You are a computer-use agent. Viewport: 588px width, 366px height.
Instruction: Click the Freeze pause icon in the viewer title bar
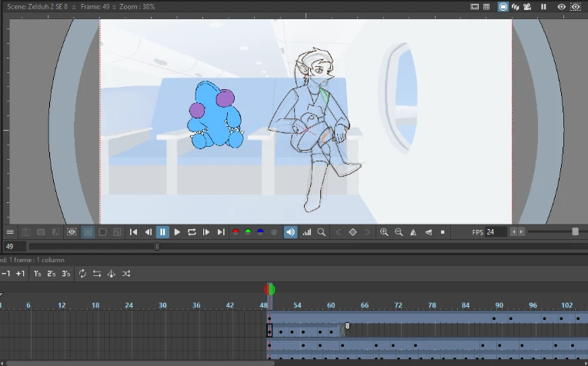[x=543, y=7]
